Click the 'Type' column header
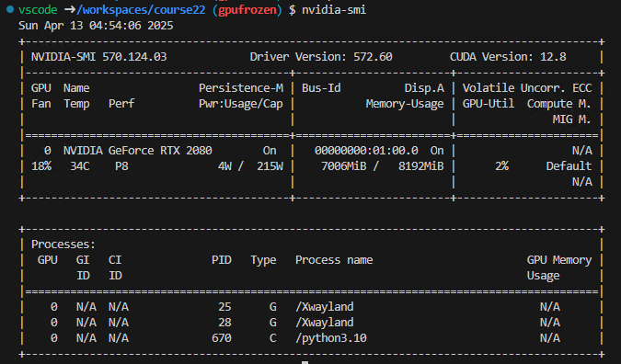Screen dimensions: 621x364 click(x=263, y=260)
